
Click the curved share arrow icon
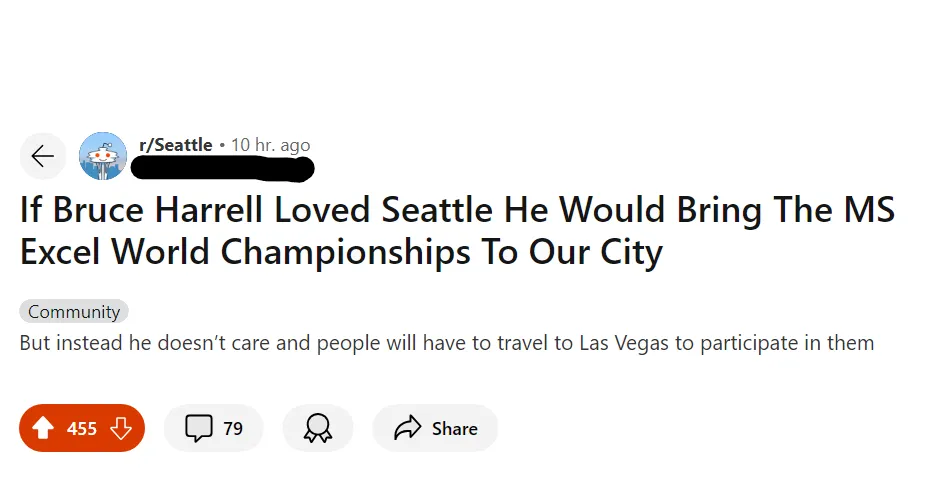[x=408, y=428]
